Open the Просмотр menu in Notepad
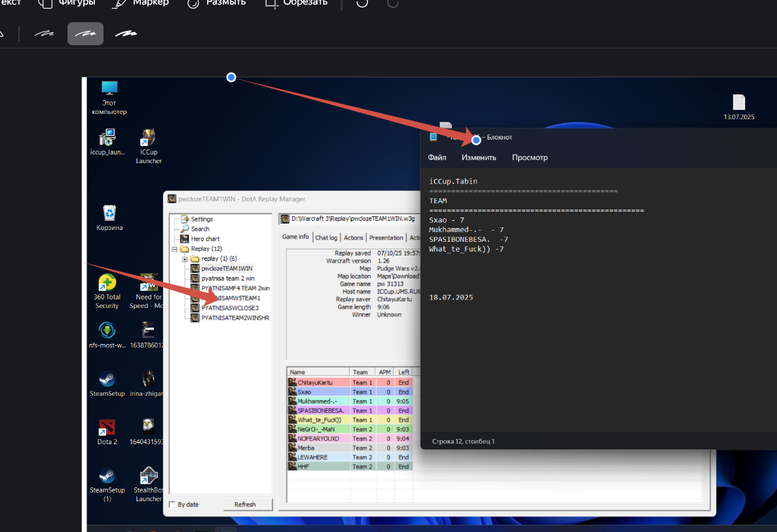This screenshot has height=532, width=777. click(x=530, y=157)
